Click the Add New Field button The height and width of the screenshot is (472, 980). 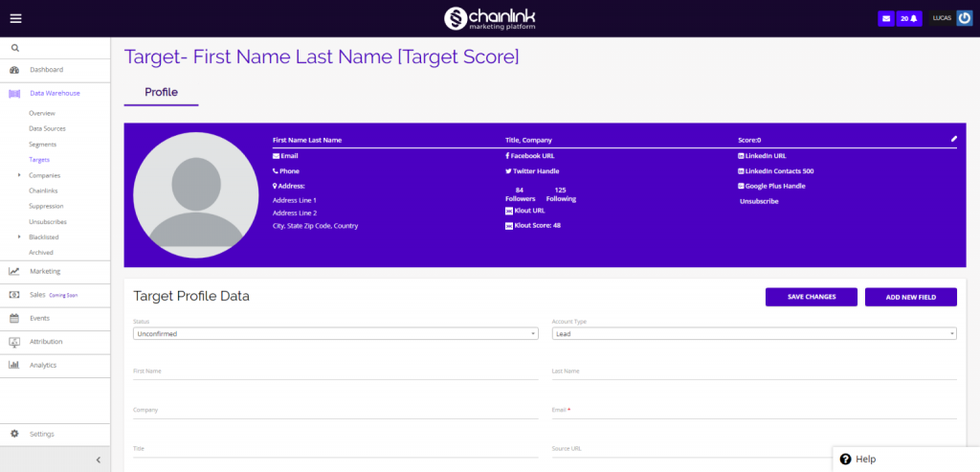pos(911,297)
